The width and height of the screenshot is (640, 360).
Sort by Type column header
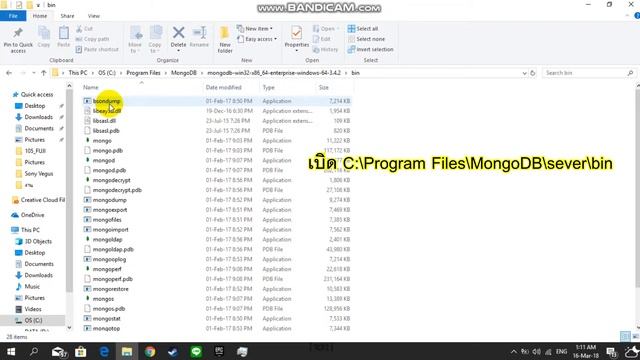[x=287, y=87]
